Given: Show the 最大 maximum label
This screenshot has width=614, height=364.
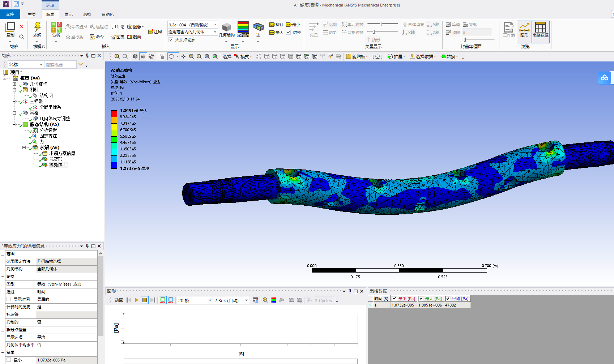Looking at the screenshot, I should (276, 33).
